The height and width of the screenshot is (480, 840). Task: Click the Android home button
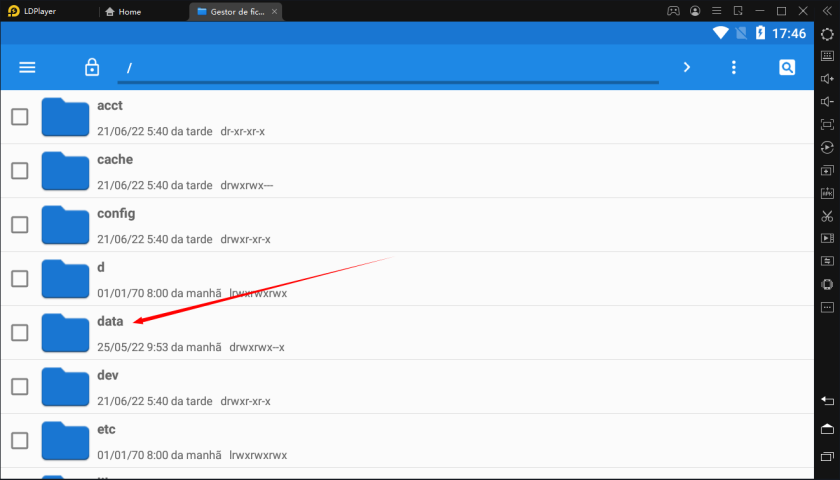coord(827,429)
